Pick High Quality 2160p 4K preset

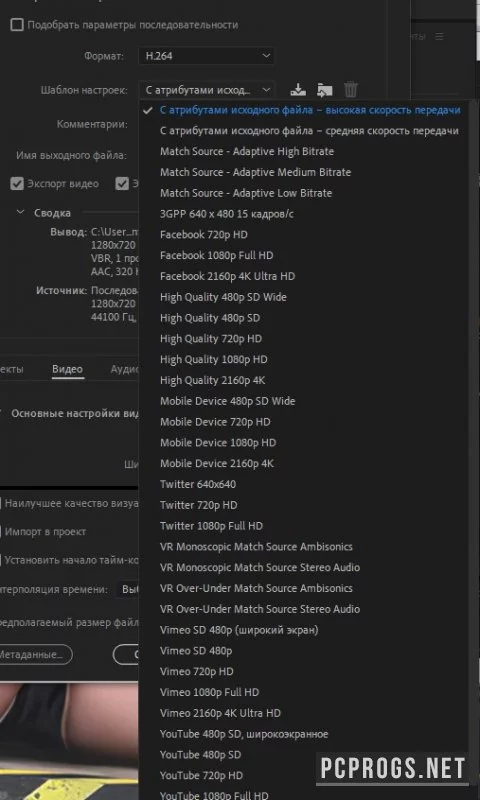tap(213, 380)
